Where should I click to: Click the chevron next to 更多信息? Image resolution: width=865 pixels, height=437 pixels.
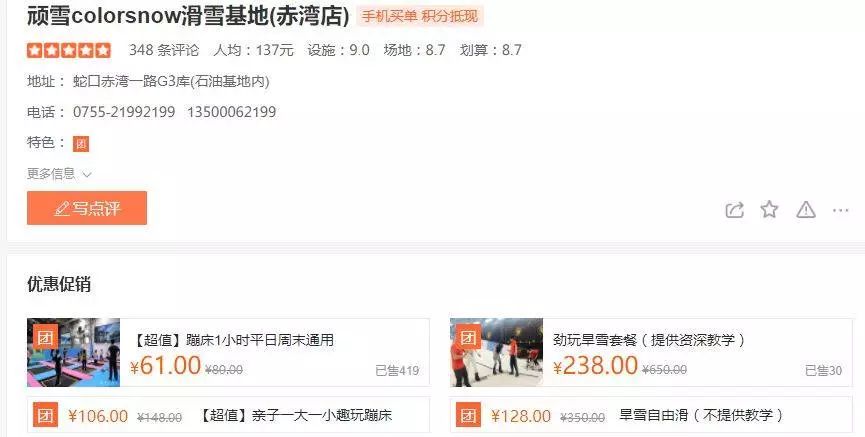point(87,175)
